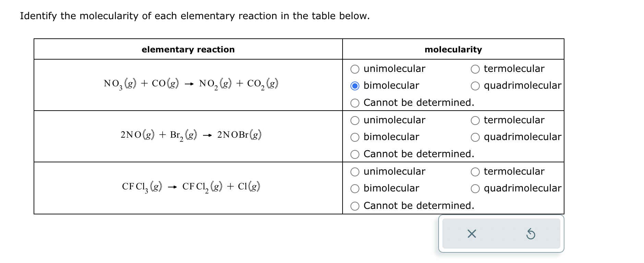Select unimolecular for the CFCl3 reaction
This screenshot has height=263, width=644.
pos(355,172)
